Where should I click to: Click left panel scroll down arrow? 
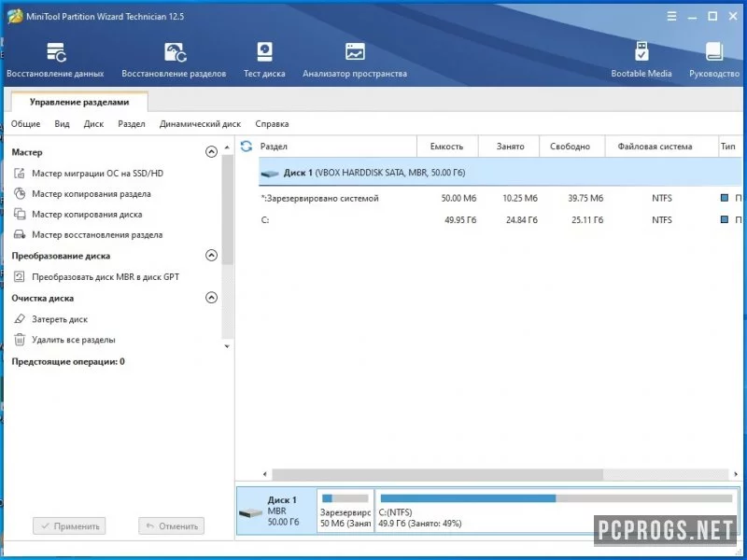click(x=227, y=346)
